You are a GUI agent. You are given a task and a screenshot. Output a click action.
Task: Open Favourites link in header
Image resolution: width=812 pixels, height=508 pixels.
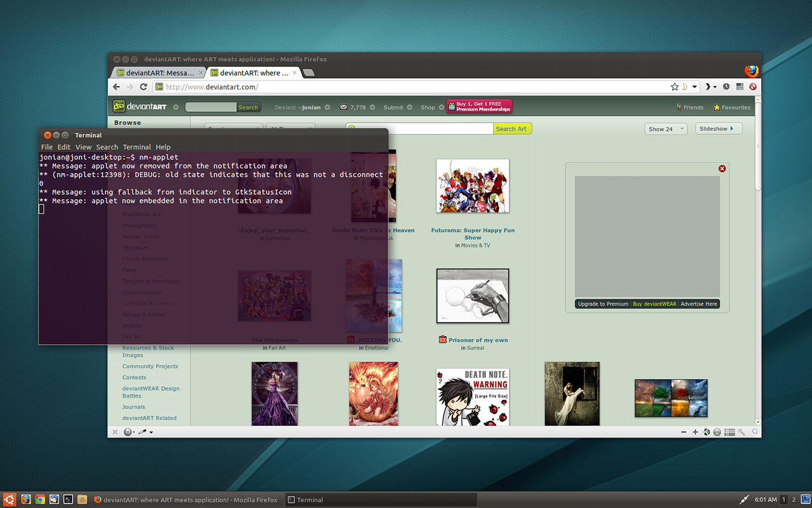[732, 107]
